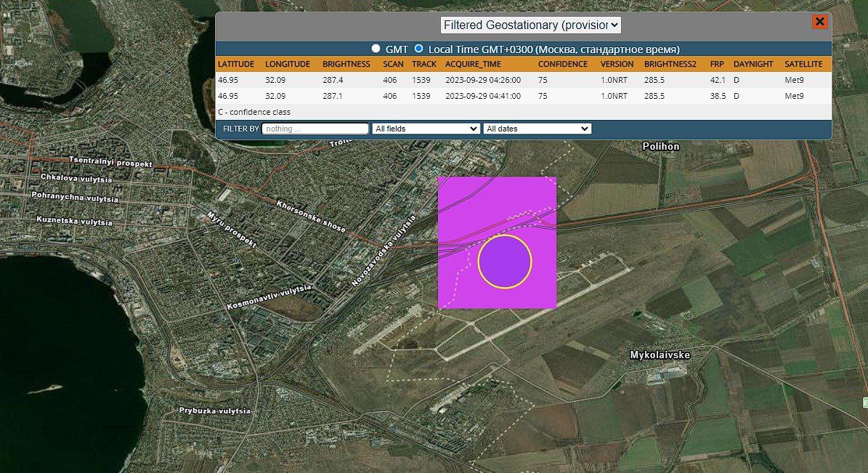Sort by the CONFIDENCE column header
This screenshot has width=868, height=473.
(x=563, y=64)
